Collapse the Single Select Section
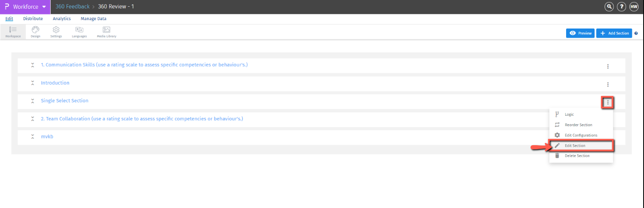Screen dimensions: 644x208 pyautogui.click(x=32, y=101)
